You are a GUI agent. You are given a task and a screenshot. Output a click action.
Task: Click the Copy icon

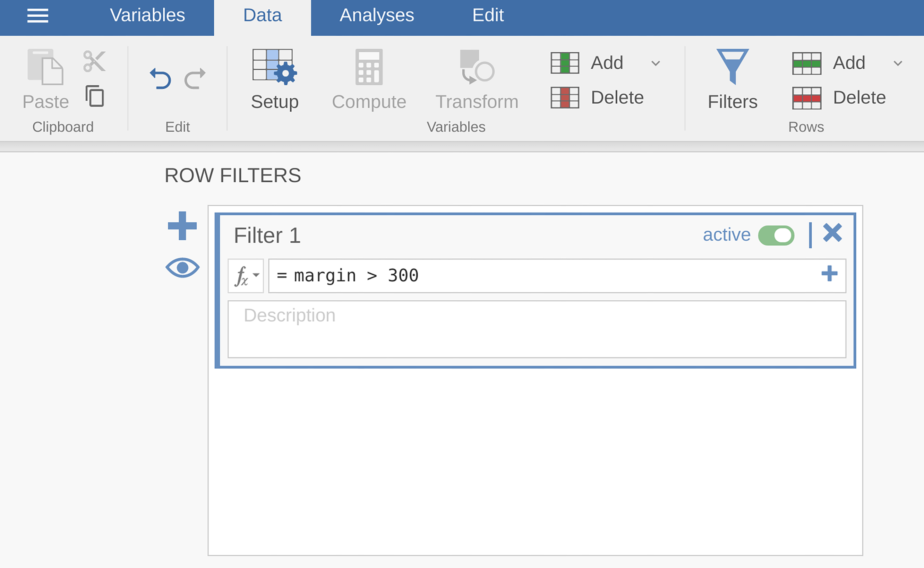pyautogui.click(x=94, y=96)
